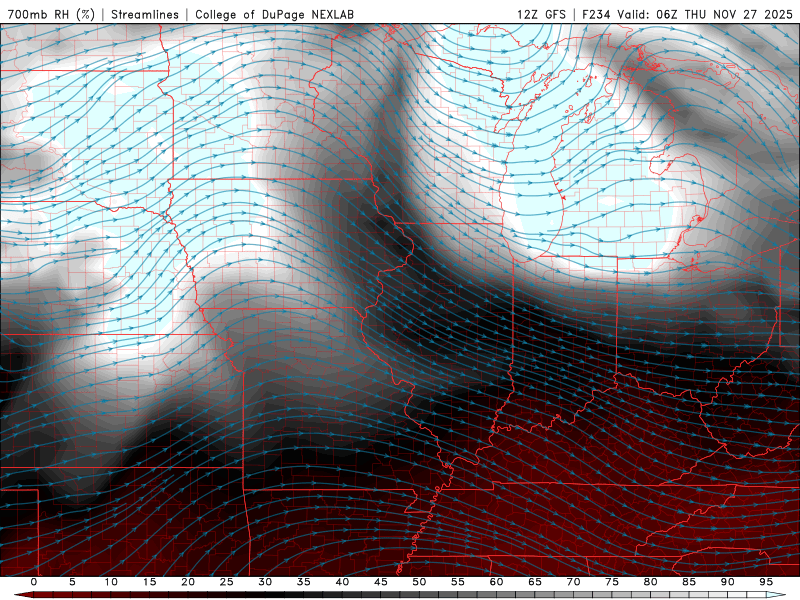Click the "65" label on the color scale
Viewport: 800px width, 600px height.
[535, 582]
